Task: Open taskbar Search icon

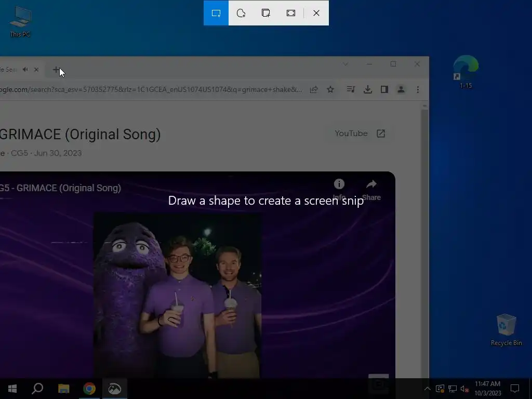Action: pos(37,389)
